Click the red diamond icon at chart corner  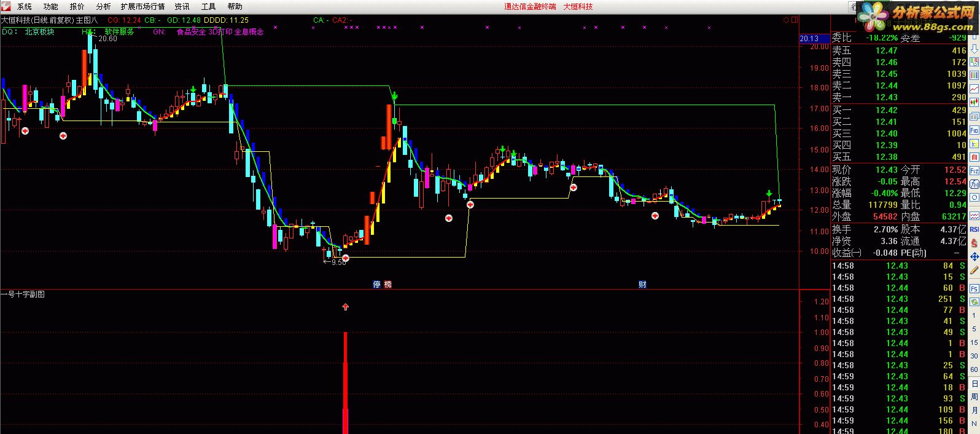pos(787,20)
